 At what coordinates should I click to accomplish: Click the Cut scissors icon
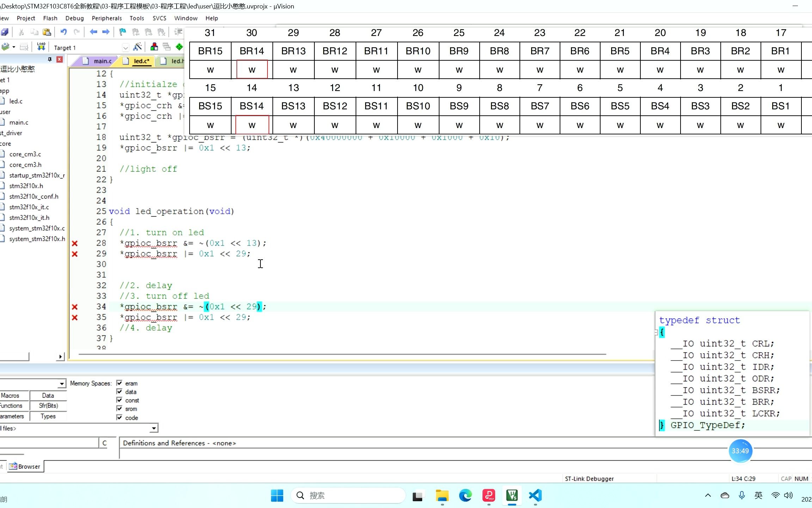[x=21, y=32]
